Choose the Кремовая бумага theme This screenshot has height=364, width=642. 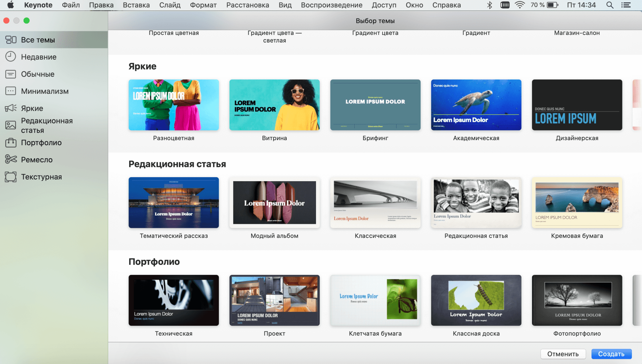(577, 203)
